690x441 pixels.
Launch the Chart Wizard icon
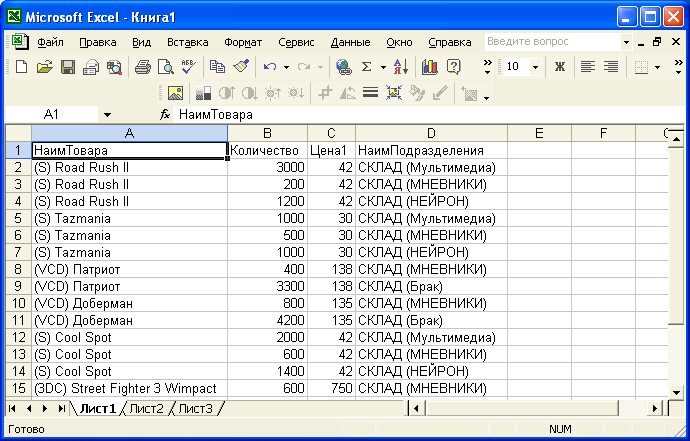429,67
